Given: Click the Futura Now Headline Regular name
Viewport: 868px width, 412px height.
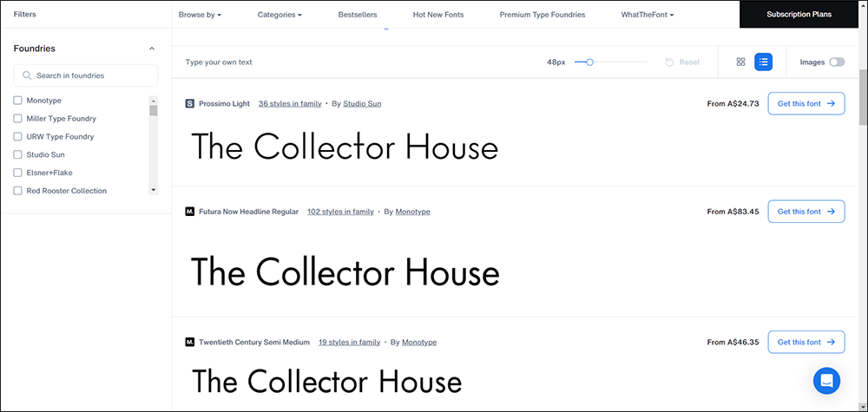Looking at the screenshot, I should tap(248, 212).
